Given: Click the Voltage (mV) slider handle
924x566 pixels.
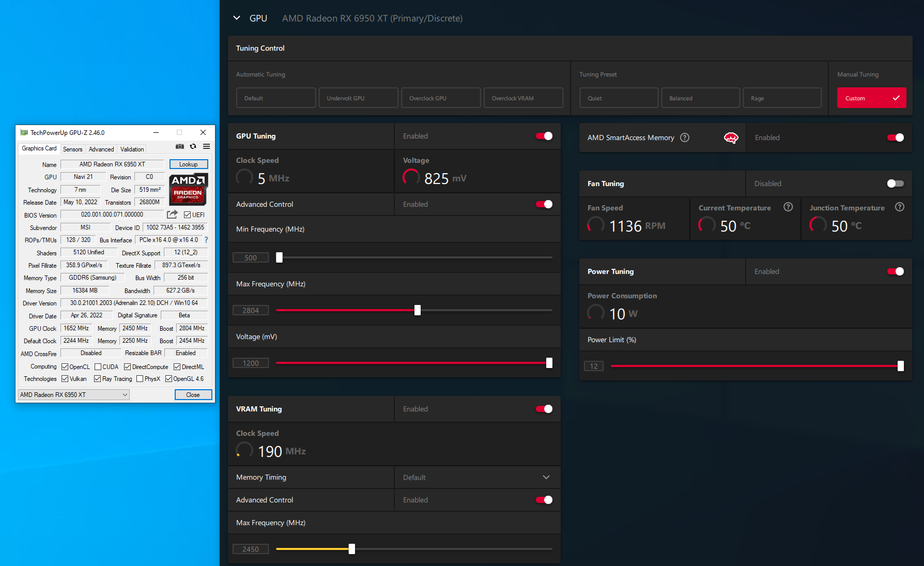Looking at the screenshot, I should (549, 363).
